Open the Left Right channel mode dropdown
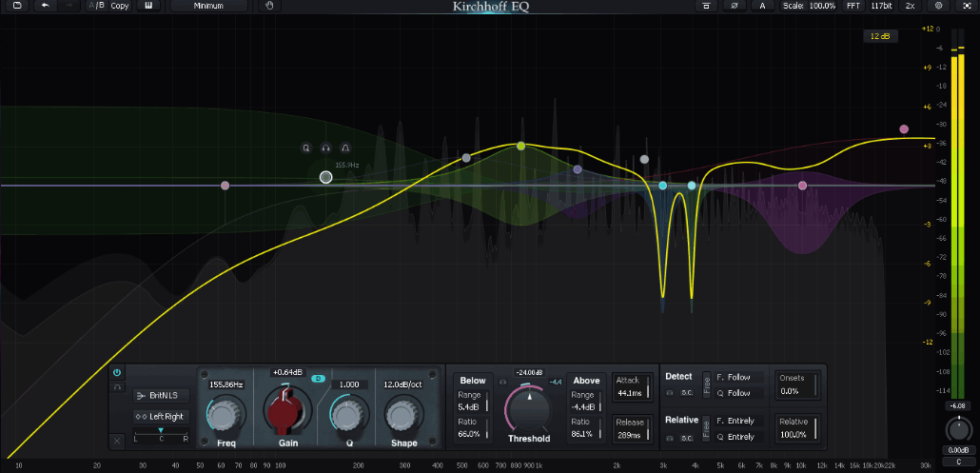The width and height of the screenshot is (980, 473). [x=162, y=416]
